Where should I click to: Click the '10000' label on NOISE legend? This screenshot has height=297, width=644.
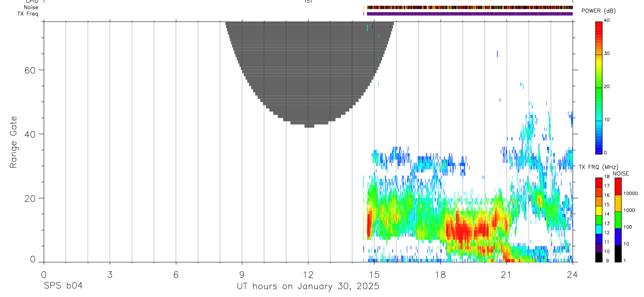631,193
